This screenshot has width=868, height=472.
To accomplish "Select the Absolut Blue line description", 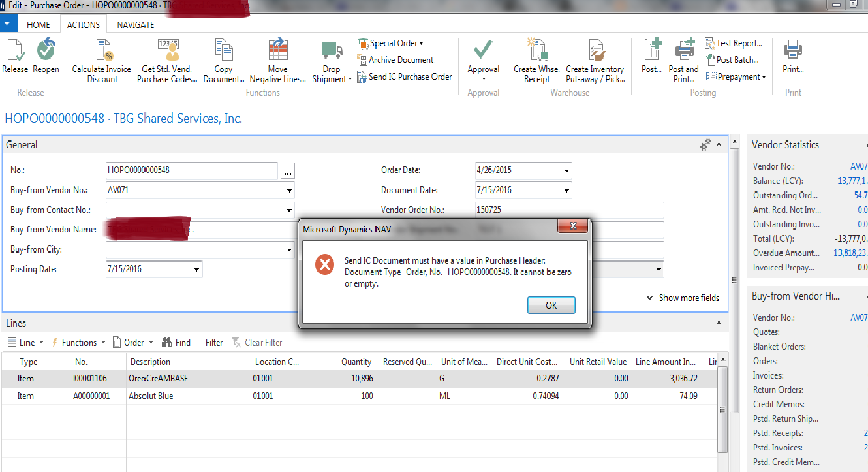I will coord(151,396).
